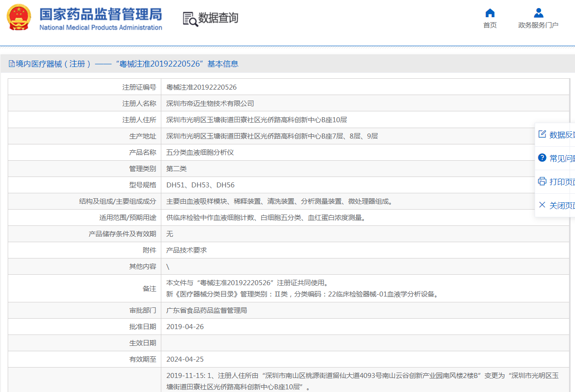The width and height of the screenshot is (575, 392).
Task: Click the 国家药品监督管理局 title text
Action: [101, 14]
